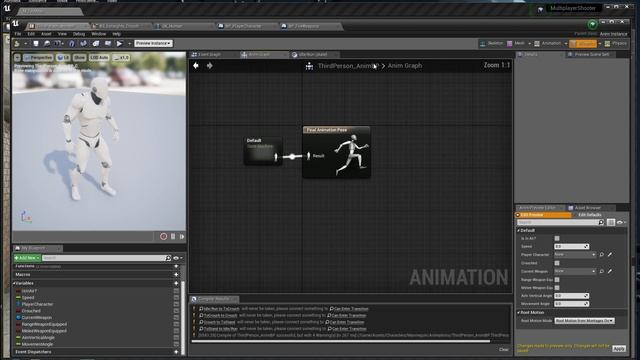
Task: Click the highlighted orange Blueprint mode button
Action: coord(583,43)
